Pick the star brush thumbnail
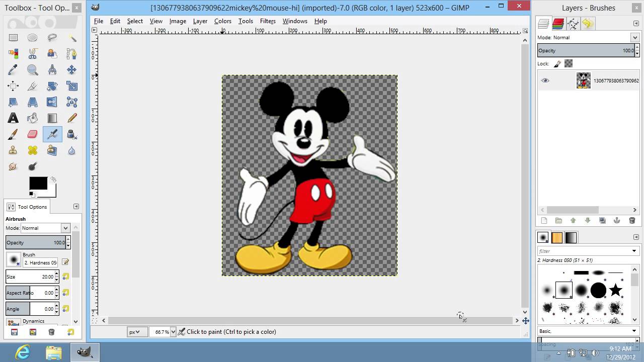644x362 pixels. pos(616,290)
